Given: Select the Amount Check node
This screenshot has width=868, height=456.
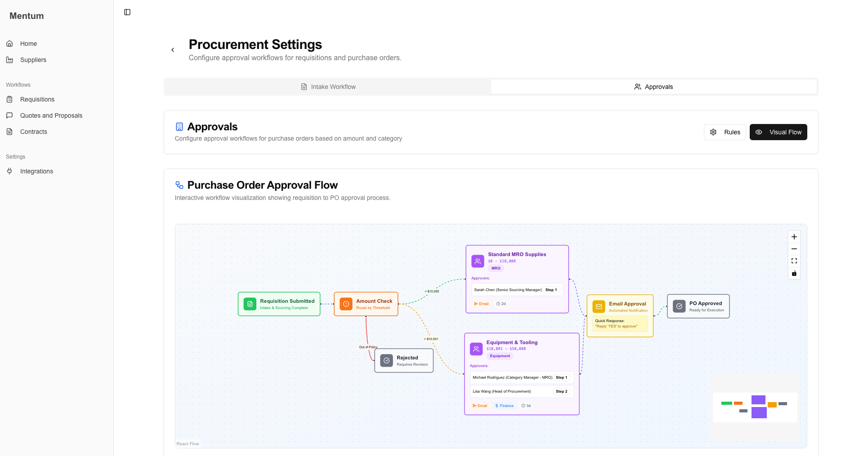Looking at the screenshot, I should coord(366,304).
